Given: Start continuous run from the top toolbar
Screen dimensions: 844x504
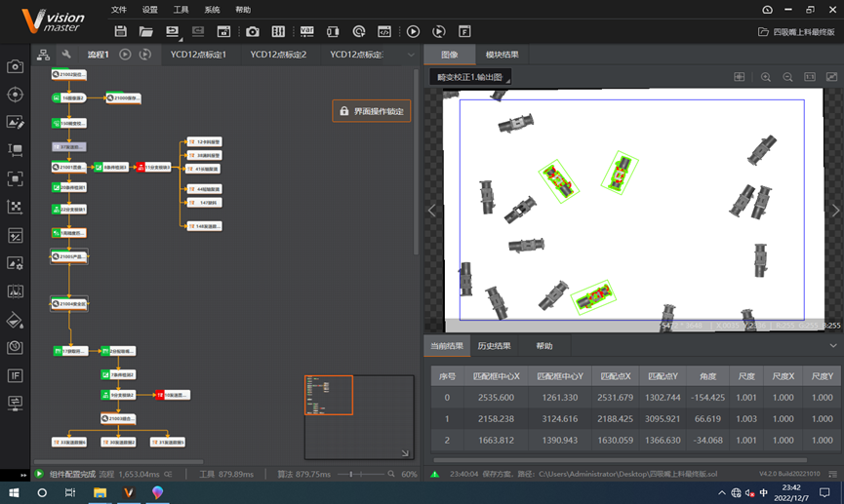Looking at the screenshot, I should (439, 32).
